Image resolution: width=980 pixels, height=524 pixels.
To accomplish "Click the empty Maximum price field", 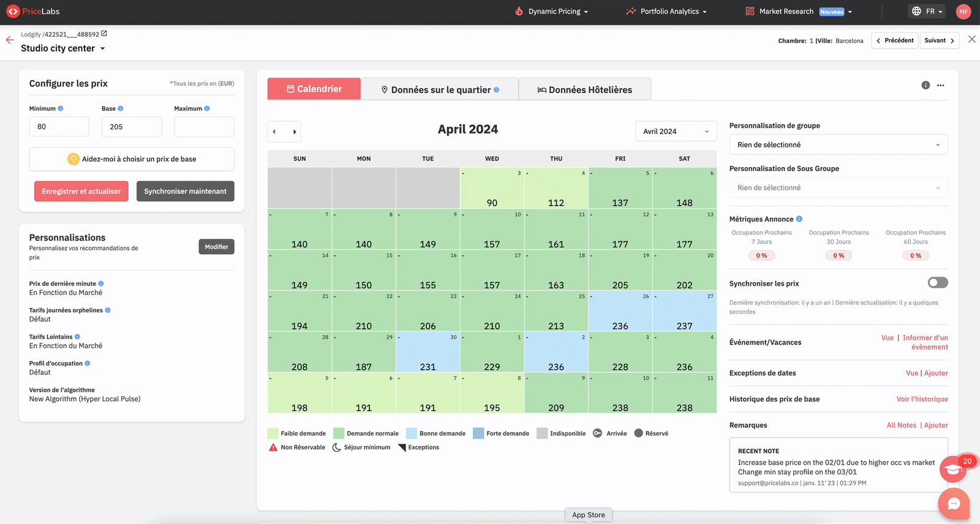I will 204,127.
